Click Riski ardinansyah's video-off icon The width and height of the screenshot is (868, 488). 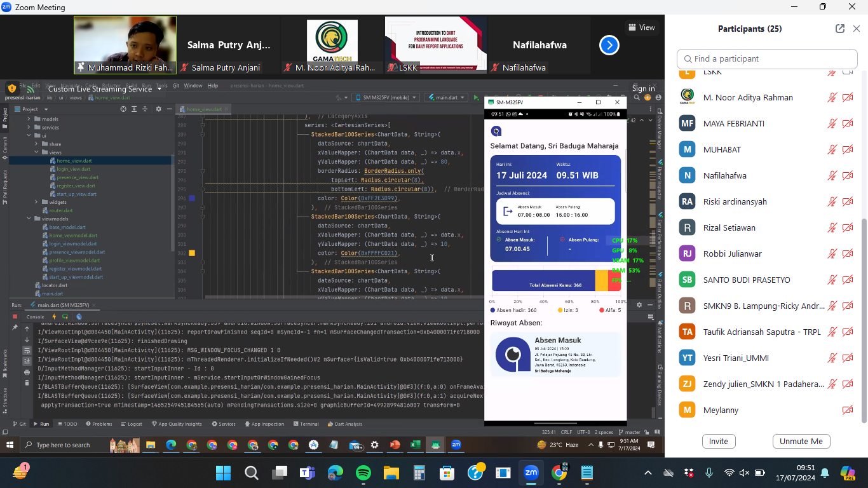pos(848,201)
